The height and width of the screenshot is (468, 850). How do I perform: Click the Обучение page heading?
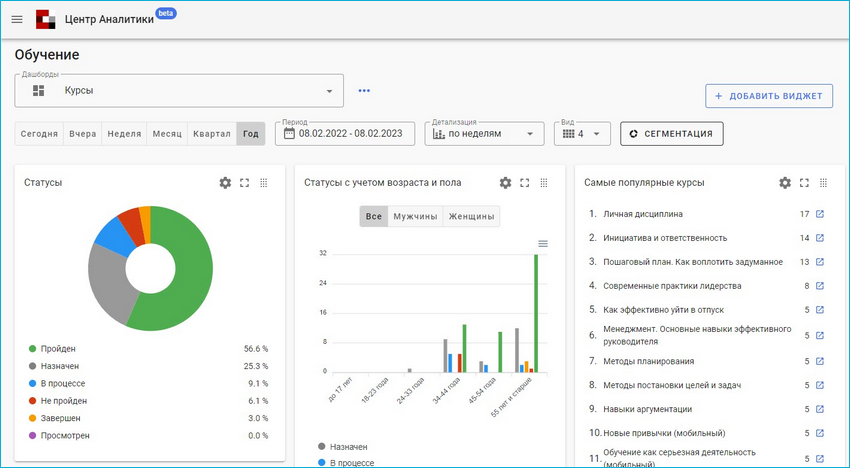pos(47,55)
